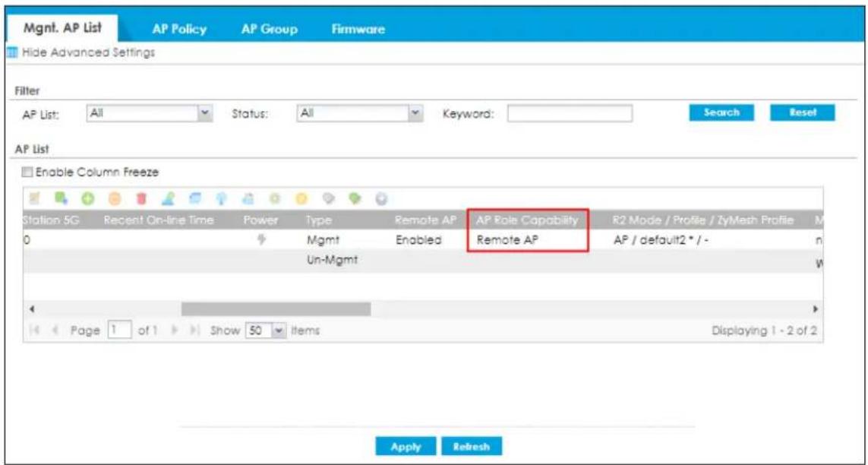Click the yellow circle toolbar icon
Viewport: 868px width, 465px height.
(301, 199)
